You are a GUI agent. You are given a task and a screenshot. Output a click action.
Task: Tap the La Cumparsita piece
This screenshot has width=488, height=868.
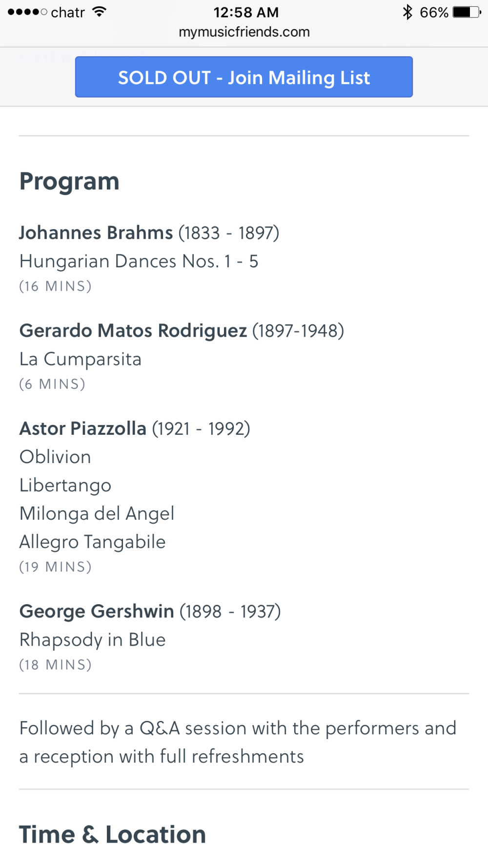[x=81, y=359]
